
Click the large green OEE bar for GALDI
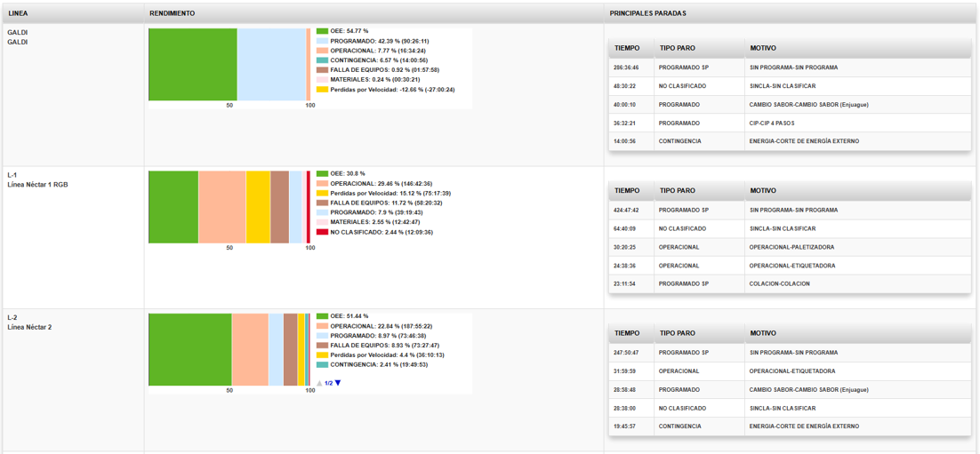[x=192, y=65]
